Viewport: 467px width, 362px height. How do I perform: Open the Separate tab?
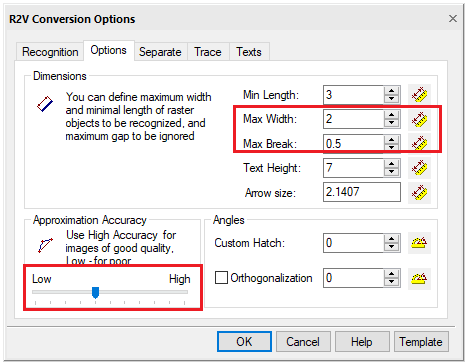pos(160,52)
